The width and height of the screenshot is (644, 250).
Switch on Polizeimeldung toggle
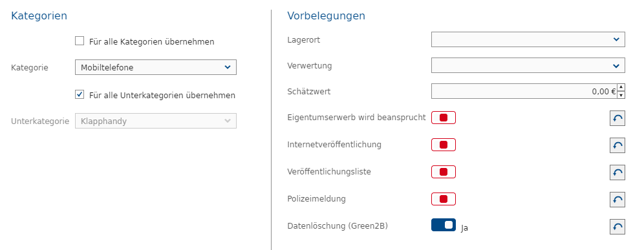tap(444, 199)
